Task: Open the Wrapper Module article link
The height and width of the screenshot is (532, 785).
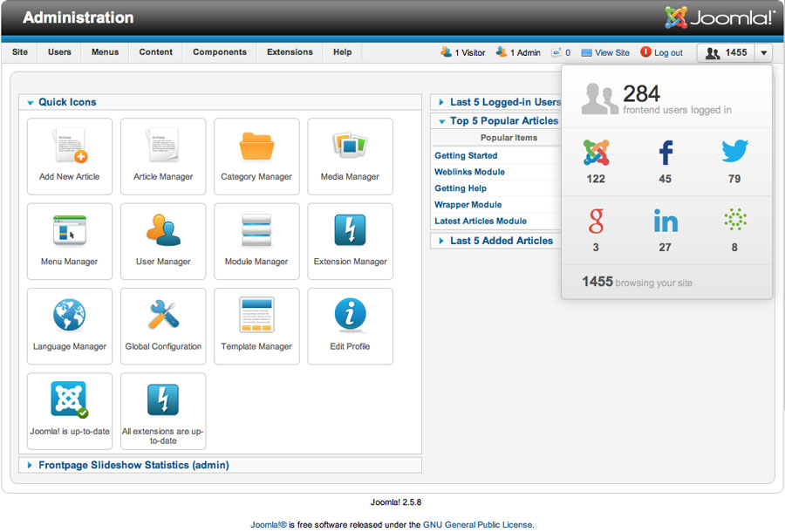Action: coord(468,205)
